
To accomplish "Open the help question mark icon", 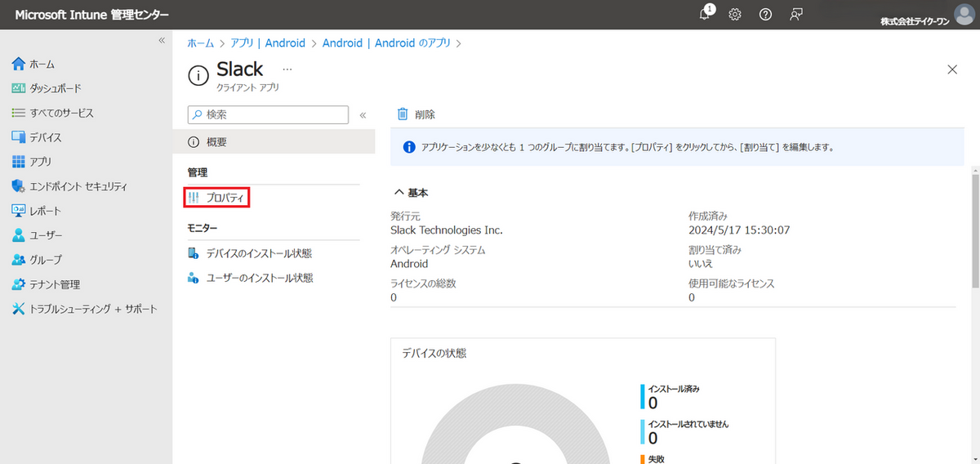I will pyautogui.click(x=765, y=15).
